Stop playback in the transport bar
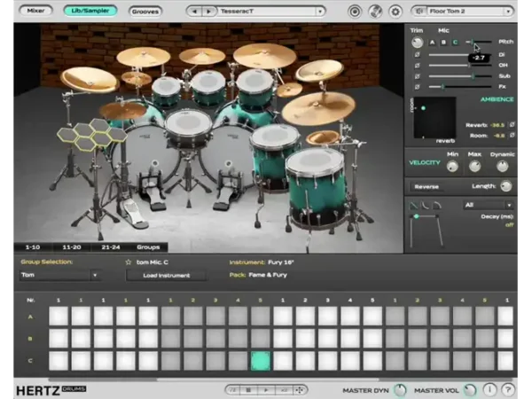This screenshot has width=532, height=399. click(248, 390)
